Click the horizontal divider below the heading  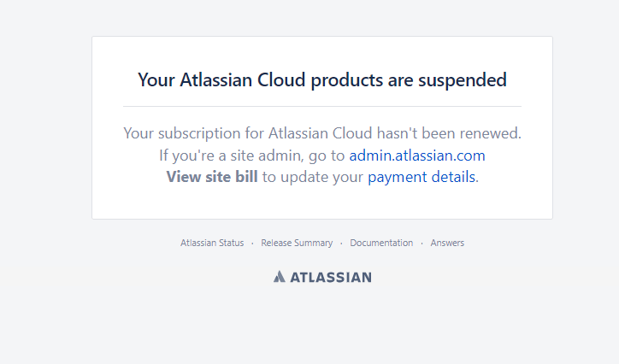click(322, 106)
